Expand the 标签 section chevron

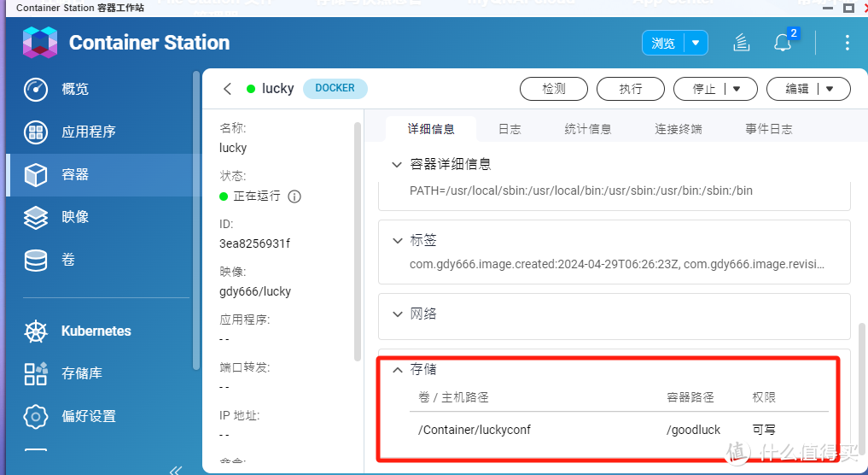[x=397, y=241]
